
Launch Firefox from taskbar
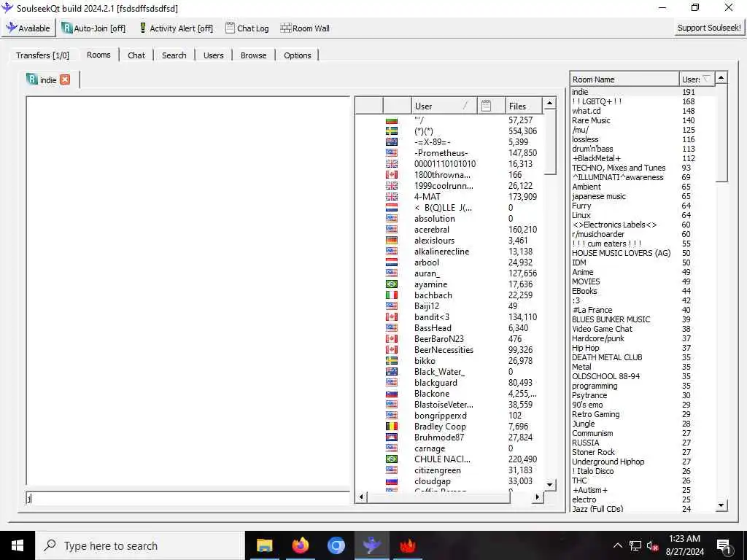tap(300, 545)
